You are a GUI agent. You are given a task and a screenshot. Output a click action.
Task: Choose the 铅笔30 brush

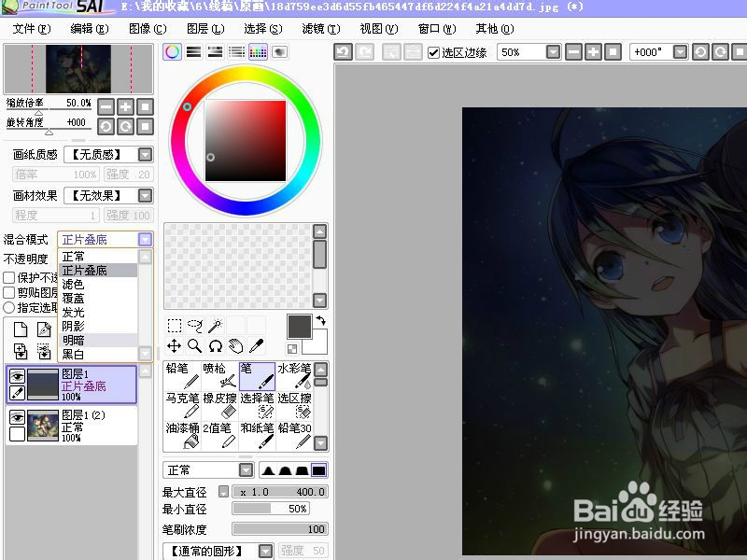[294, 435]
